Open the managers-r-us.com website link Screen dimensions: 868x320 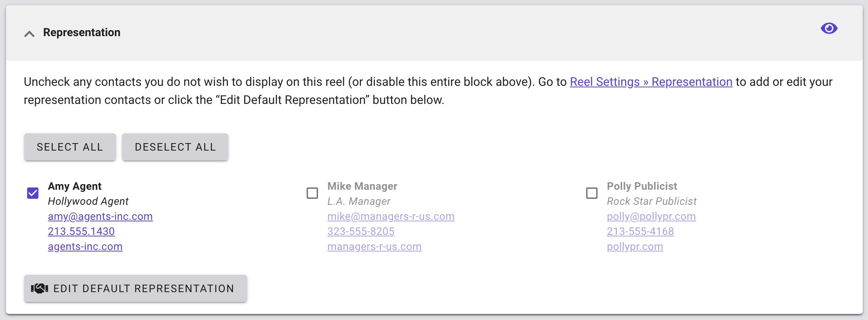(x=374, y=247)
